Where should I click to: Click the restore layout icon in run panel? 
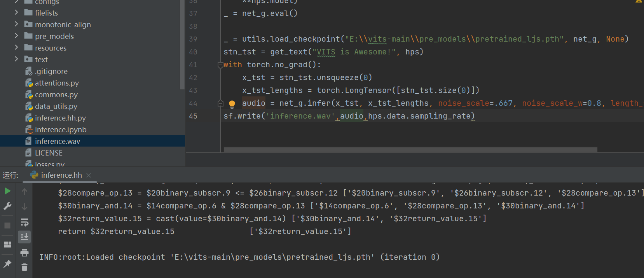pos(7,245)
